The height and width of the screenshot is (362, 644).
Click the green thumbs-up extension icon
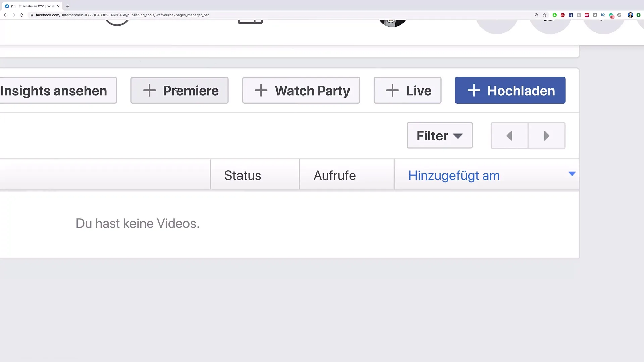555,15
